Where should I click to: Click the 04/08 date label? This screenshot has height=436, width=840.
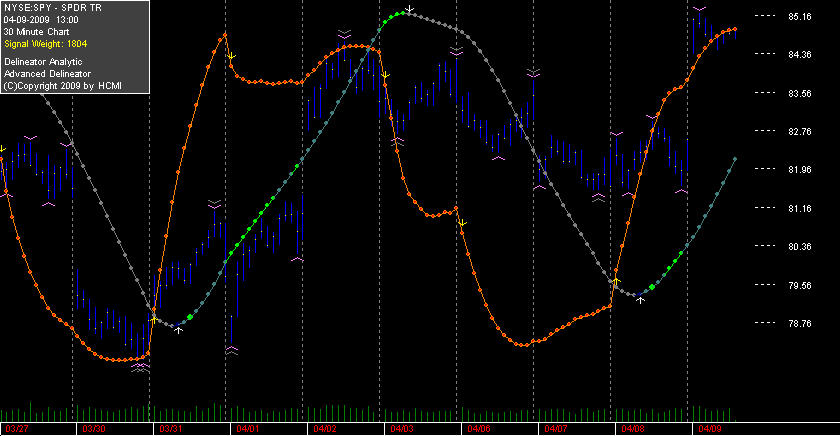point(633,429)
